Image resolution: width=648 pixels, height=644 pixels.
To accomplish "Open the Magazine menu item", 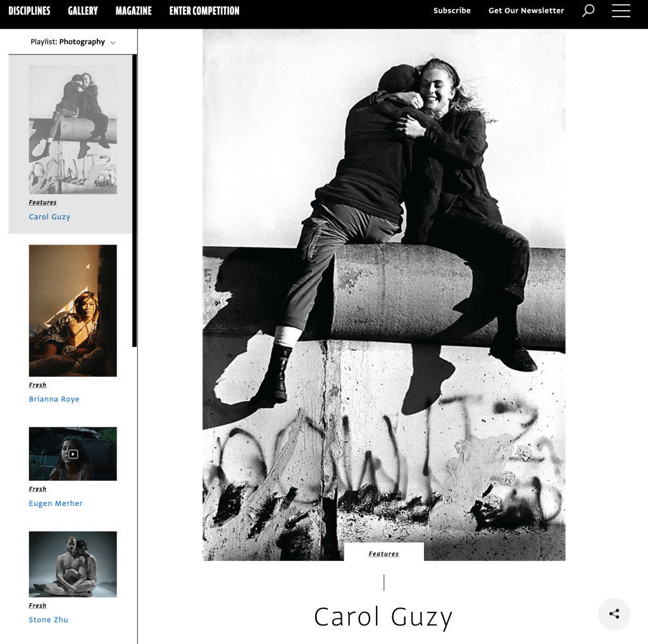I will point(134,11).
